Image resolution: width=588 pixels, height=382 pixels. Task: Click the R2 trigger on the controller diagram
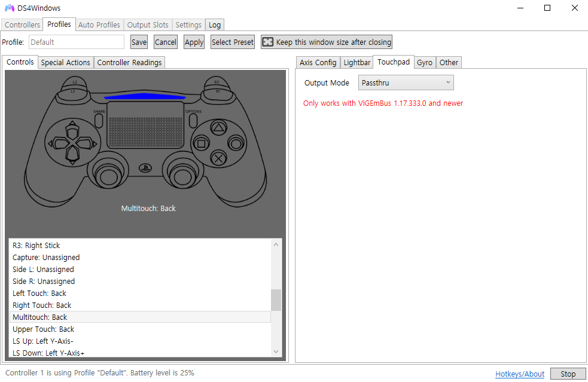tap(217, 82)
